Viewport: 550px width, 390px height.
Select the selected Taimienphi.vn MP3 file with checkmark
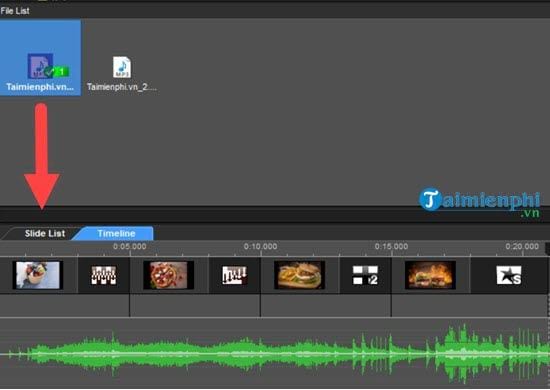40,58
